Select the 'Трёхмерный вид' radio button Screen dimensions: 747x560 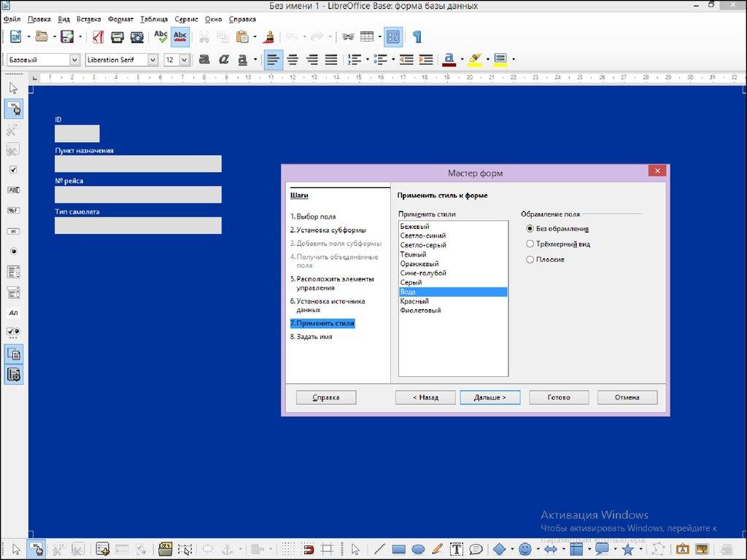[530, 244]
